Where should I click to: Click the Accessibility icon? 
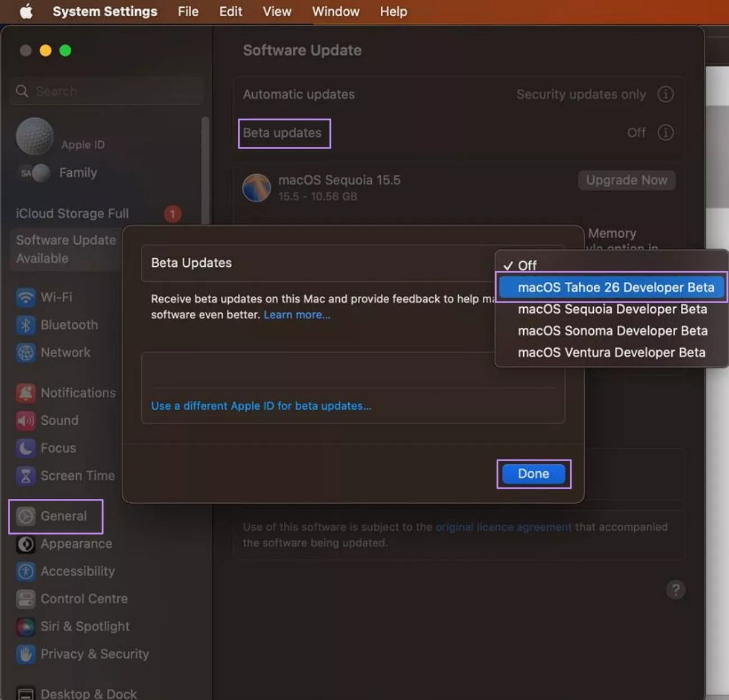[x=26, y=571]
